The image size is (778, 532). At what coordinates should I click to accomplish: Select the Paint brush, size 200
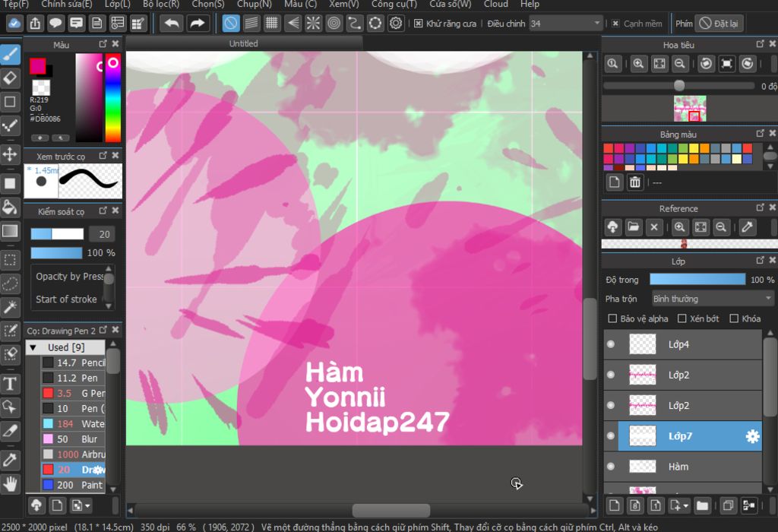coord(73,485)
